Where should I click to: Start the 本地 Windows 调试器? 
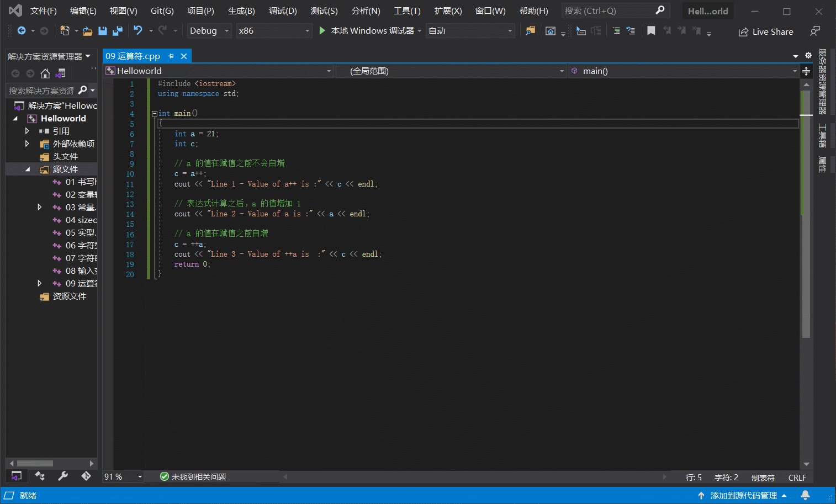367,31
